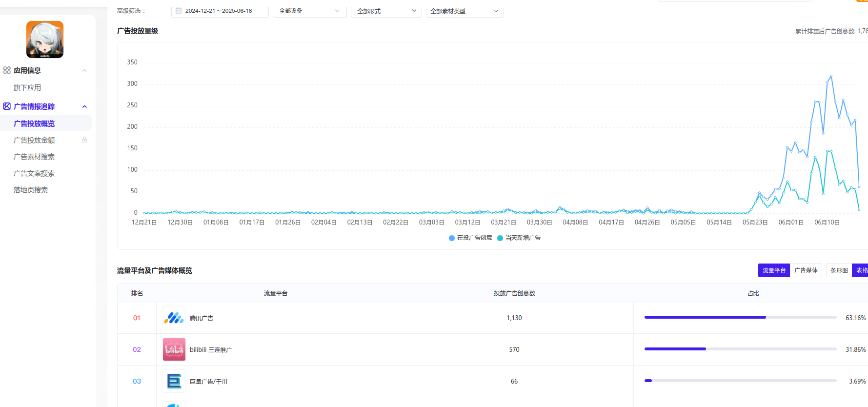Click the lock icon beside 广告投放金额
This screenshot has height=407, width=868.
click(x=84, y=140)
